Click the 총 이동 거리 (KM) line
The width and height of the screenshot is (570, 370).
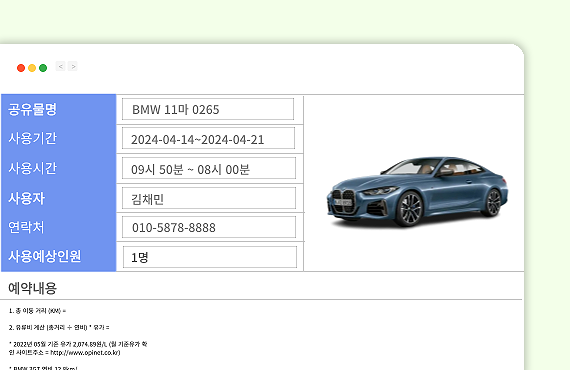[37, 311]
